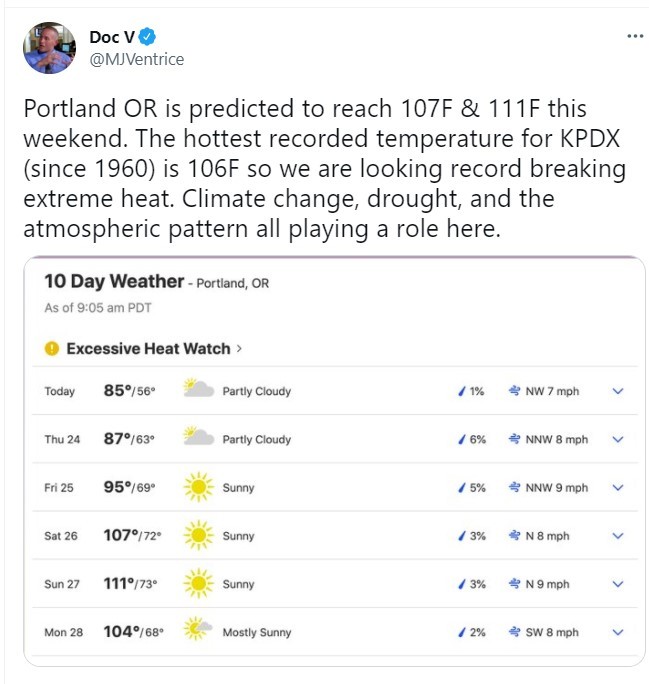Expand the Today forecast row chevron
The image size is (649, 684).
click(x=618, y=391)
